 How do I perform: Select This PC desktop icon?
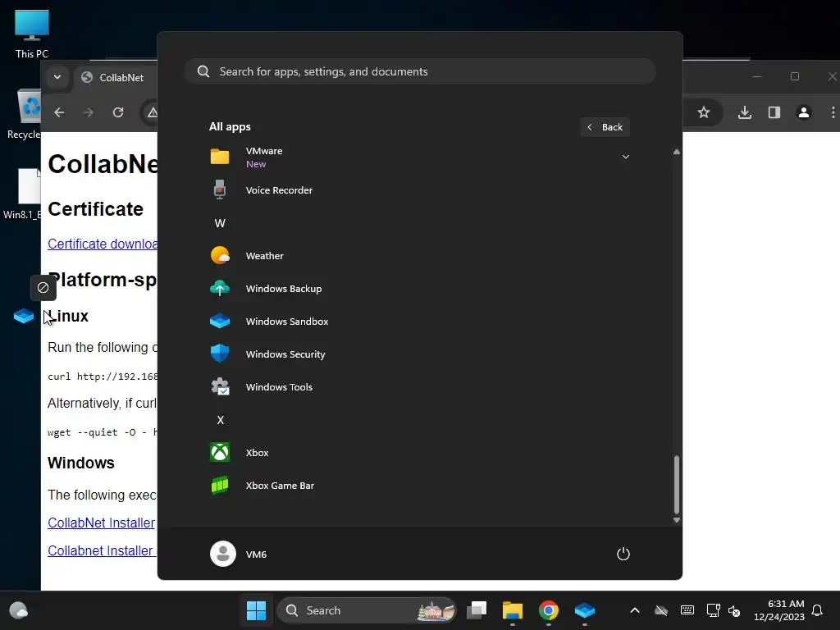click(32, 34)
